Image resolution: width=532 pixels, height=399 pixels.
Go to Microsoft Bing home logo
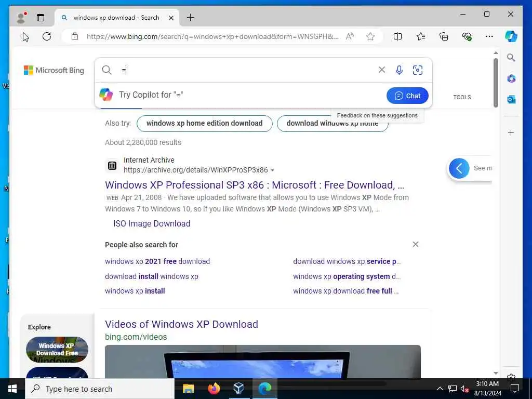(54, 70)
